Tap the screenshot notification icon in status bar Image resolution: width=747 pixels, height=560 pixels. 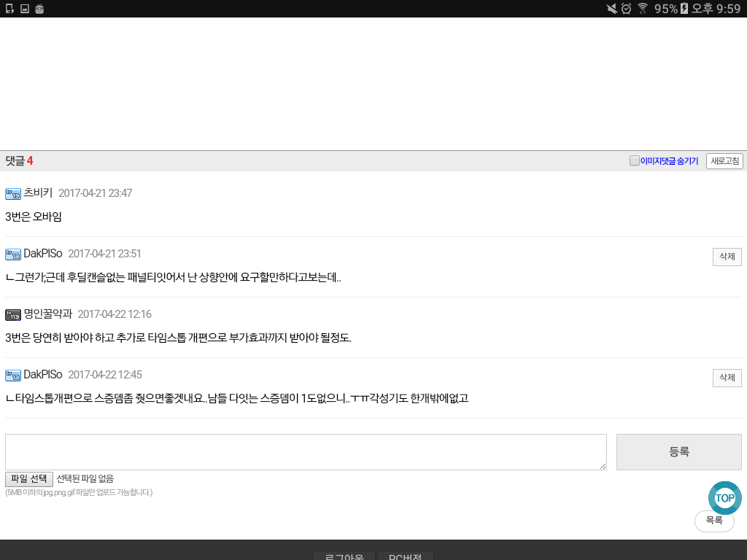coord(25,9)
